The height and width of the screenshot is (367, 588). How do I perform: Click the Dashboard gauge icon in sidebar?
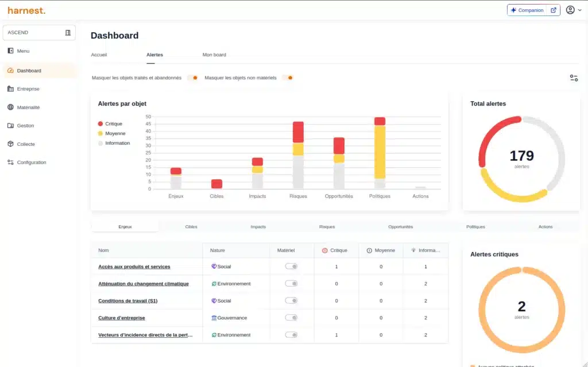pos(10,71)
